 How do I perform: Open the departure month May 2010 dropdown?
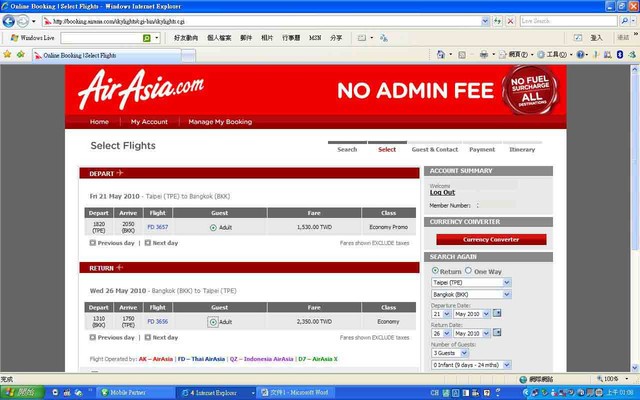coord(471,314)
